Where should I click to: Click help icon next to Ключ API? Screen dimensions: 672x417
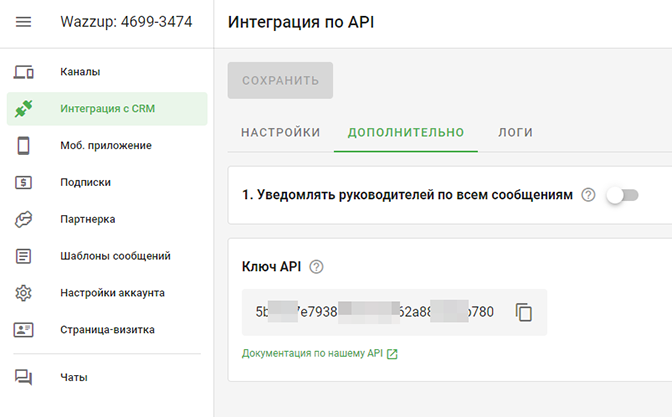tap(317, 266)
